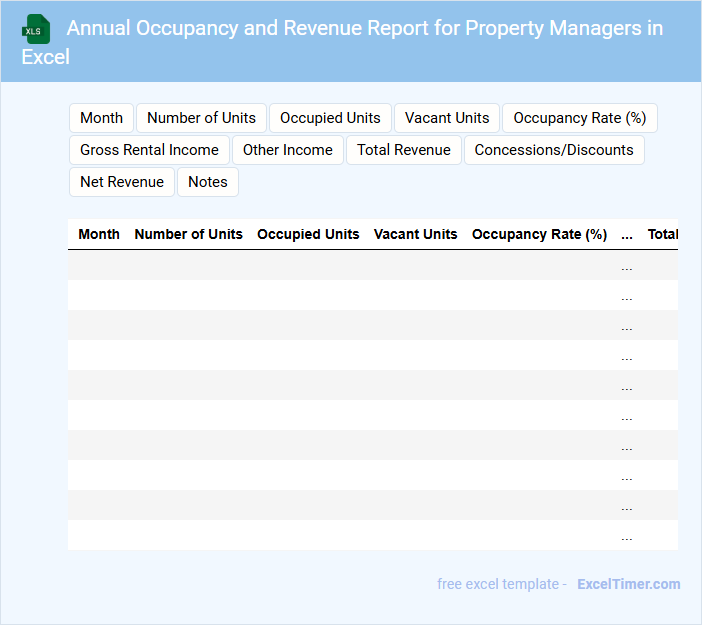This screenshot has width=702, height=625.
Task: Click the Number of Units tag
Action: coord(201,118)
